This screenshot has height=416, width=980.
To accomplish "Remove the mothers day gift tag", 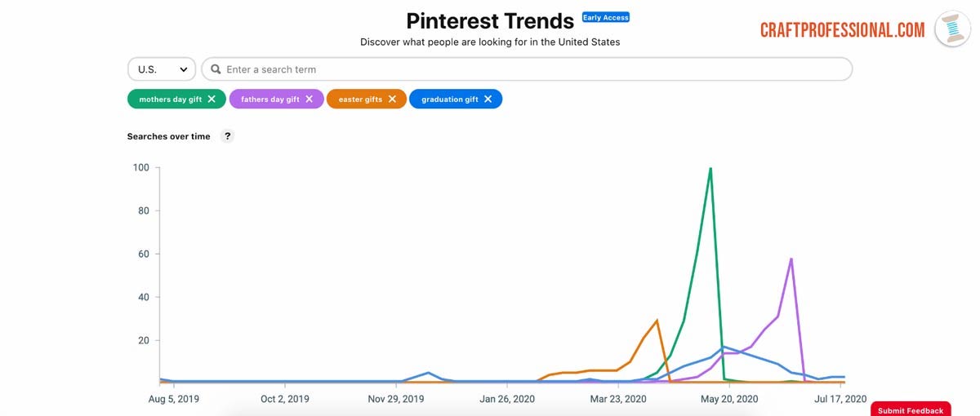I will [212, 100].
